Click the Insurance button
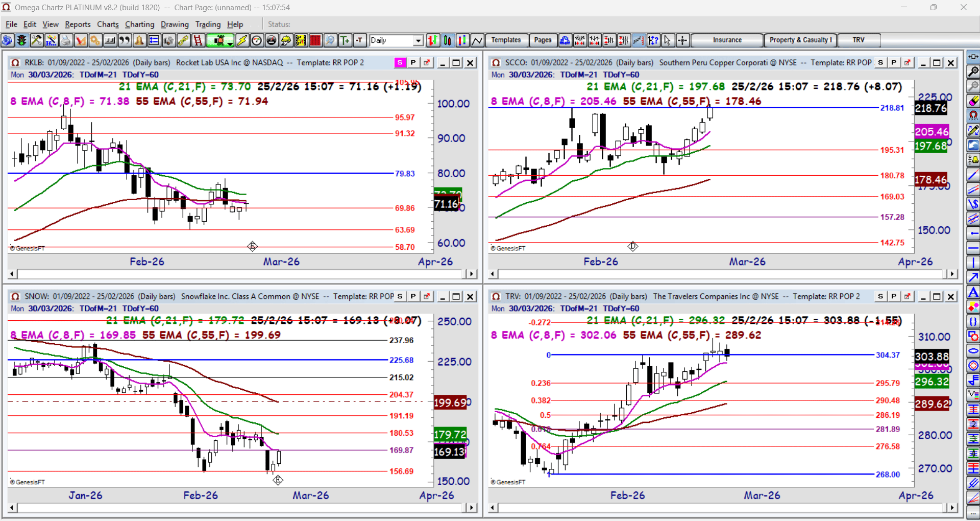This screenshot has height=521, width=980. click(x=727, y=40)
